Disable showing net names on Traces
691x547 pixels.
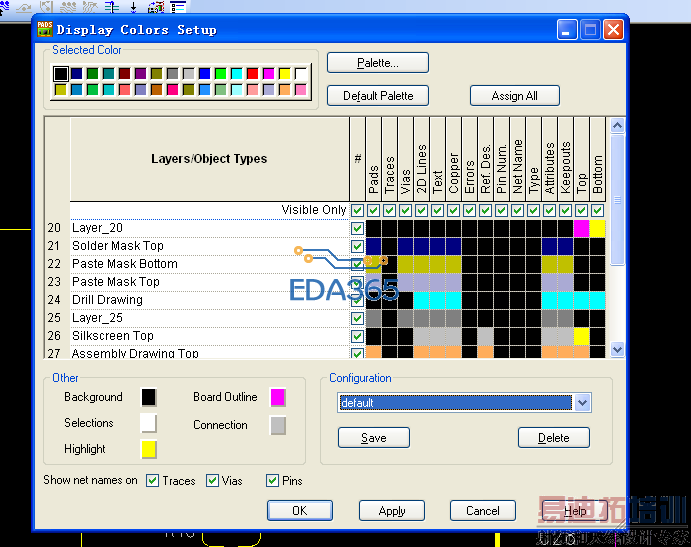click(152, 480)
